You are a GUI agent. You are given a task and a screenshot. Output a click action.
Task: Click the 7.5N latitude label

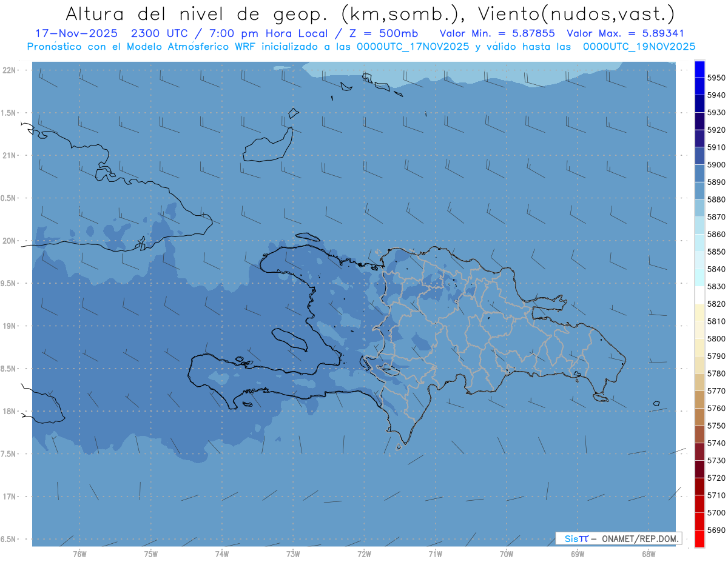(8, 454)
